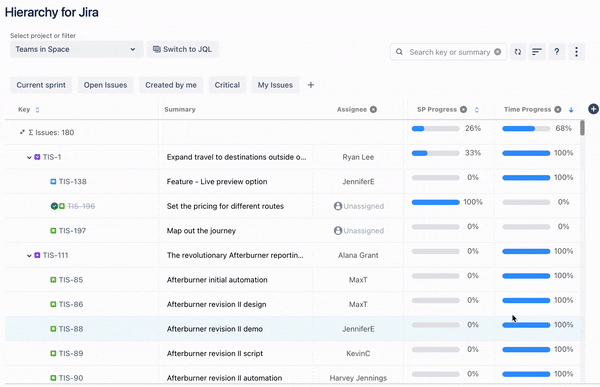600x387 pixels.
Task: Open issue TIS-90 link
Action: [71, 378]
